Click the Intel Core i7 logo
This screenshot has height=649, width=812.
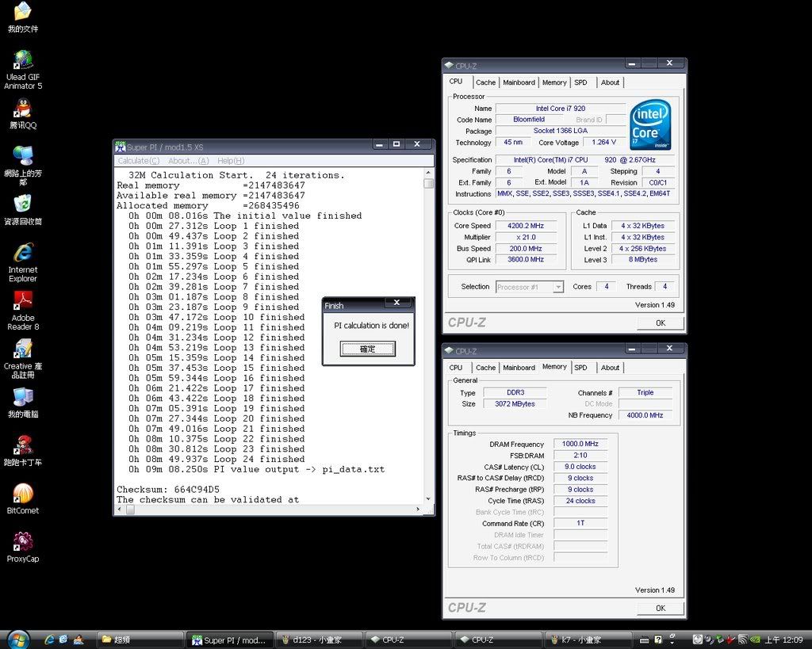click(x=650, y=124)
